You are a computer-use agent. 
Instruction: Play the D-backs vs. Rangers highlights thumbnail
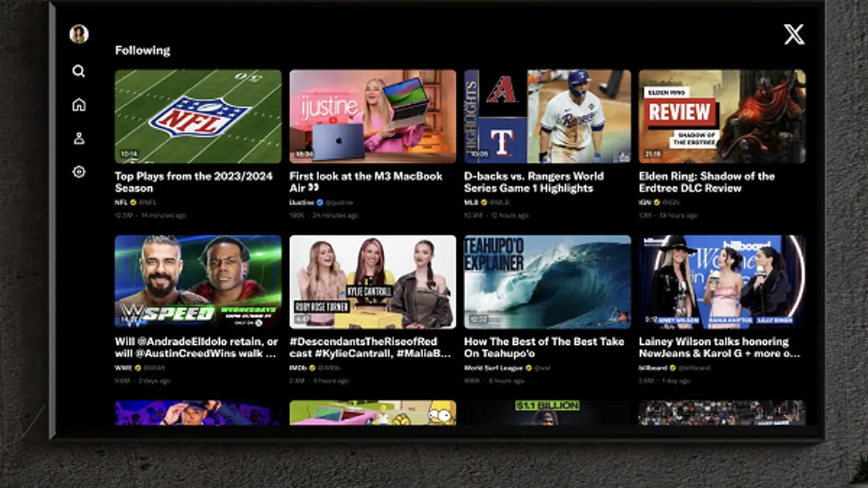(548, 116)
